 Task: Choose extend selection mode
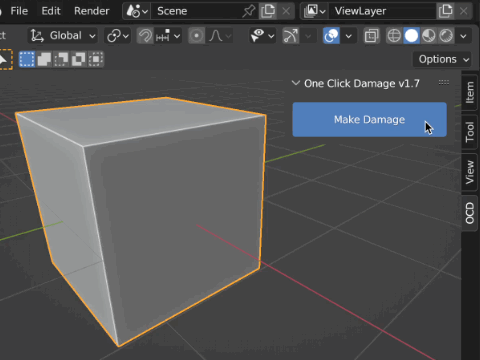pos(44,59)
